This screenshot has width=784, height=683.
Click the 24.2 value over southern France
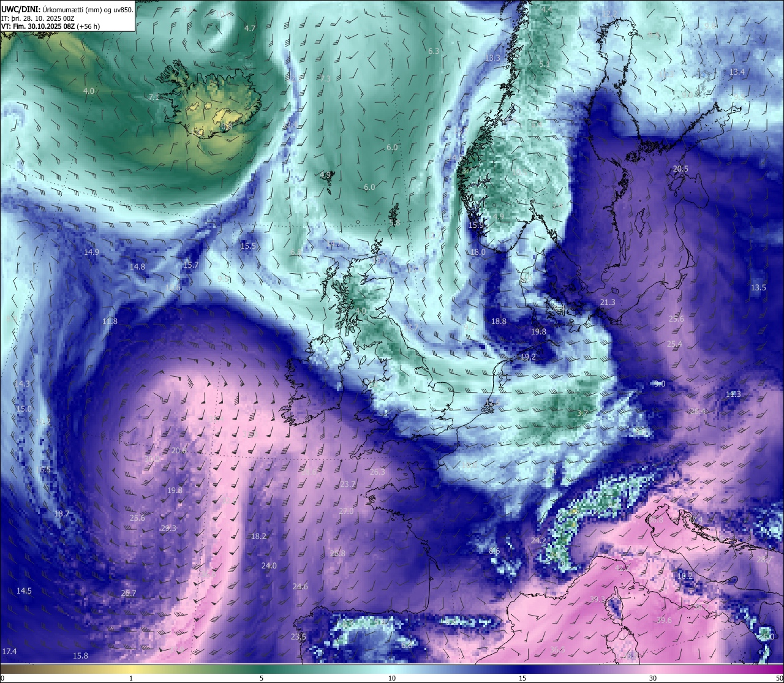[x=538, y=541]
